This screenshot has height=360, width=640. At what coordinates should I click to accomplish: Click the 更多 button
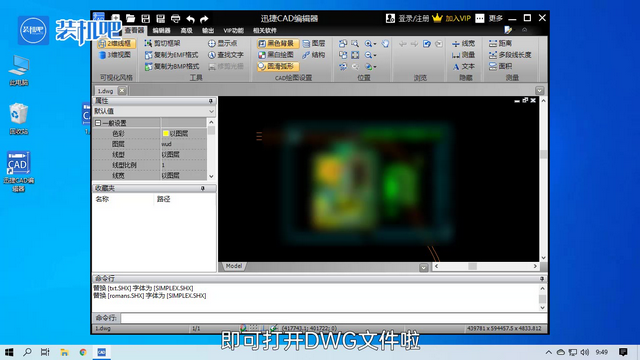[489, 18]
